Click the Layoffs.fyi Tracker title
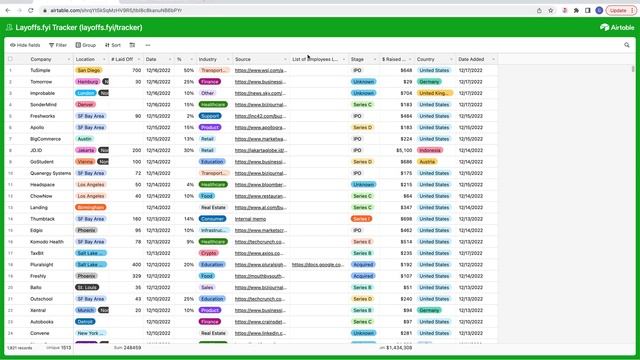The height and width of the screenshot is (360, 640). tap(79, 27)
